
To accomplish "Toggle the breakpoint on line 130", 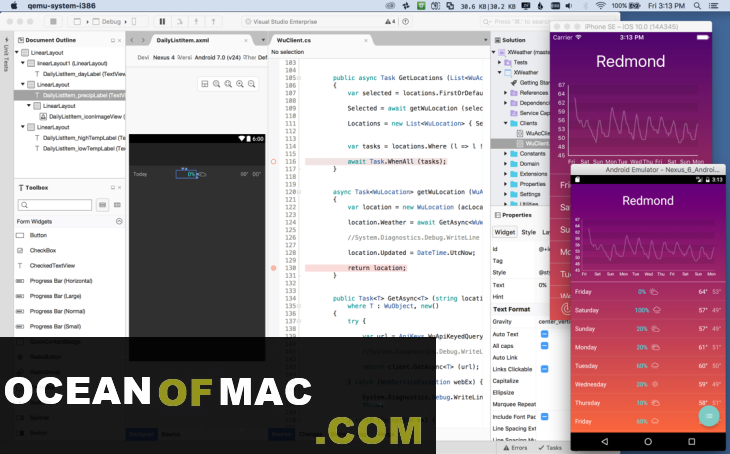I will [274, 268].
